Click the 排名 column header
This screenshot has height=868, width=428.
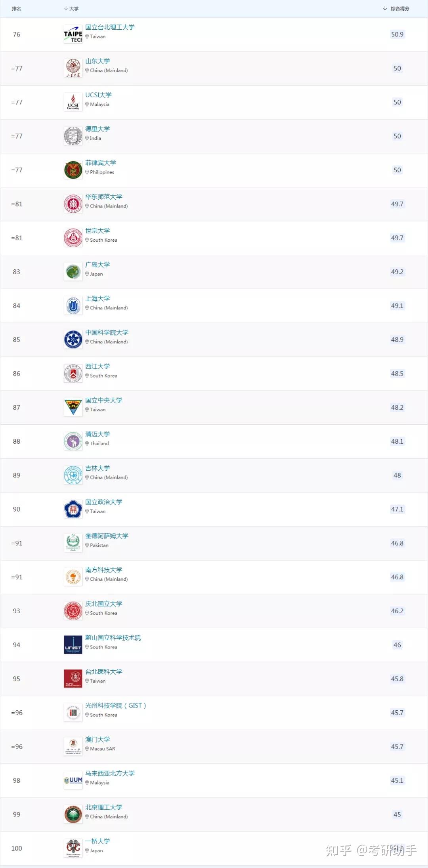[x=16, y=9]
